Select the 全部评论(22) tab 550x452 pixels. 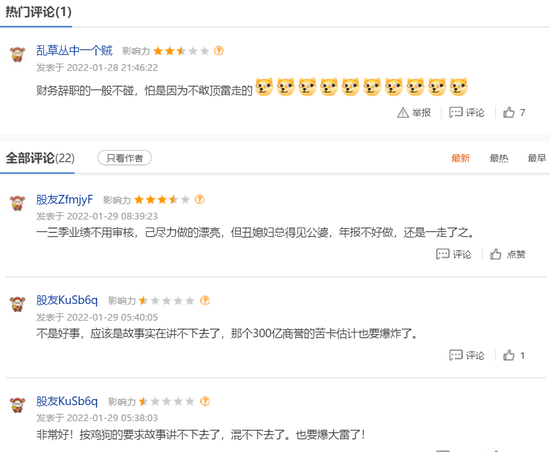40,158
